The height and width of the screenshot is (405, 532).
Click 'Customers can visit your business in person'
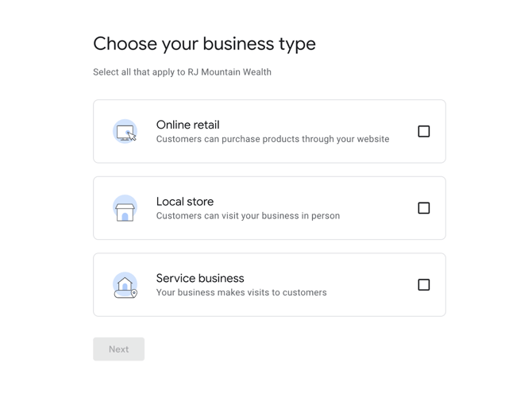[248, 216]
